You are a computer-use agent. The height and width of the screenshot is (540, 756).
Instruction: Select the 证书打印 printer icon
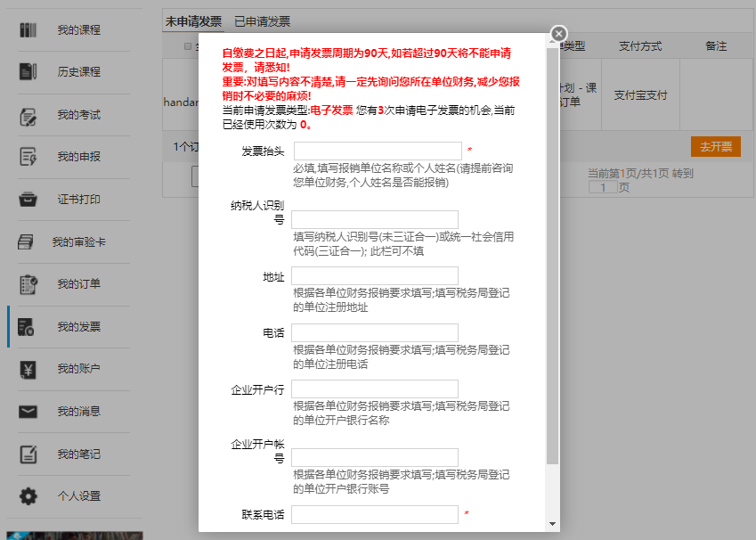28,200
